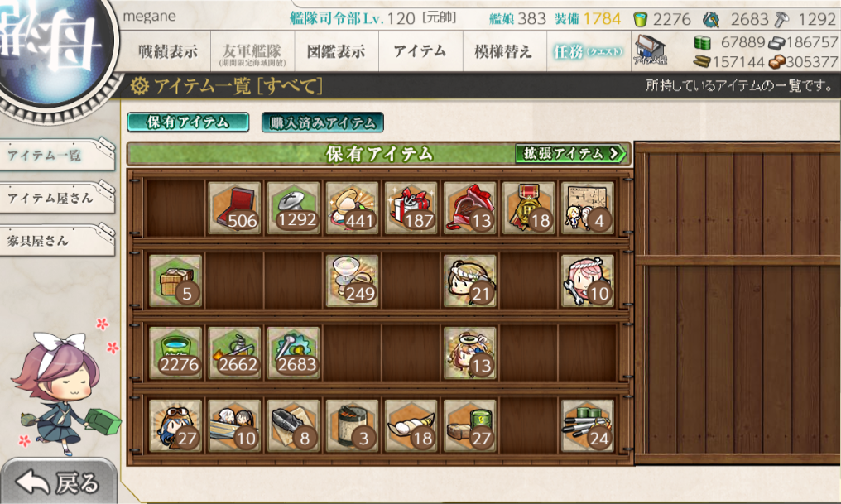Select the development material item showing 2683
This screenshot has height=504, width=841.
pos(293,353)
